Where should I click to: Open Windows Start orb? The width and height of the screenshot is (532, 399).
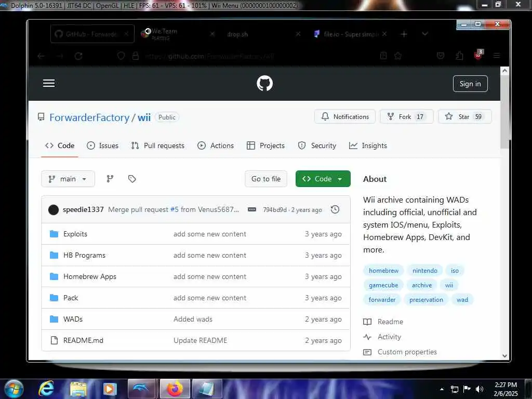[14, 389]
